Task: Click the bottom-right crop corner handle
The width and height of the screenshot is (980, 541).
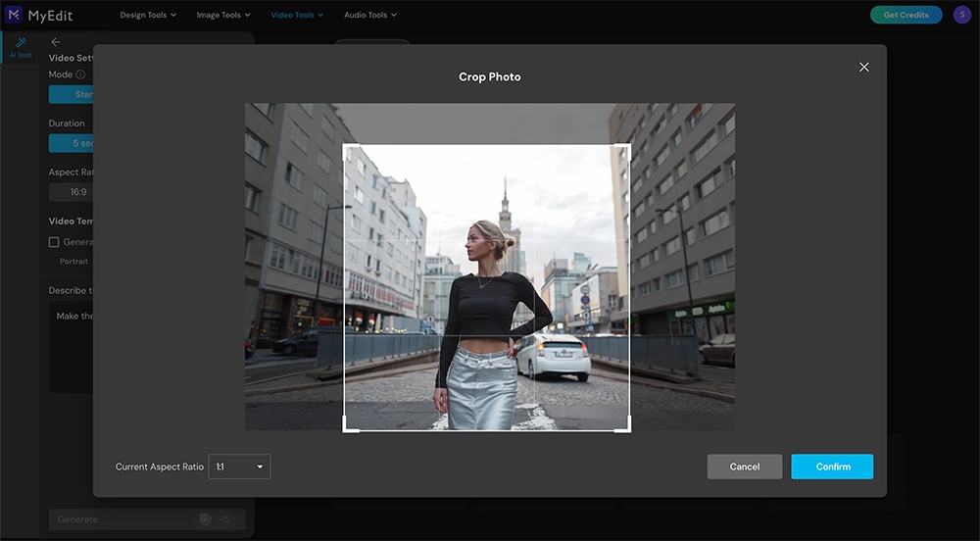Action: click(627, 428)
